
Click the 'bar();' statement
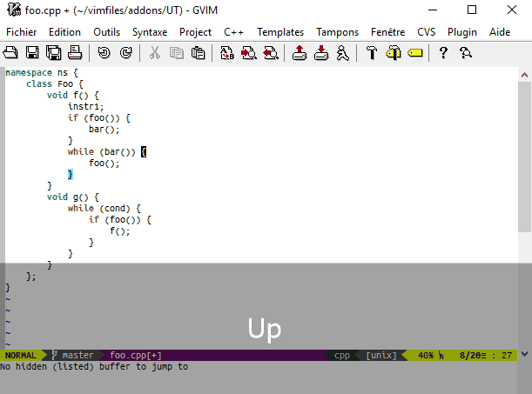[104, 130]
